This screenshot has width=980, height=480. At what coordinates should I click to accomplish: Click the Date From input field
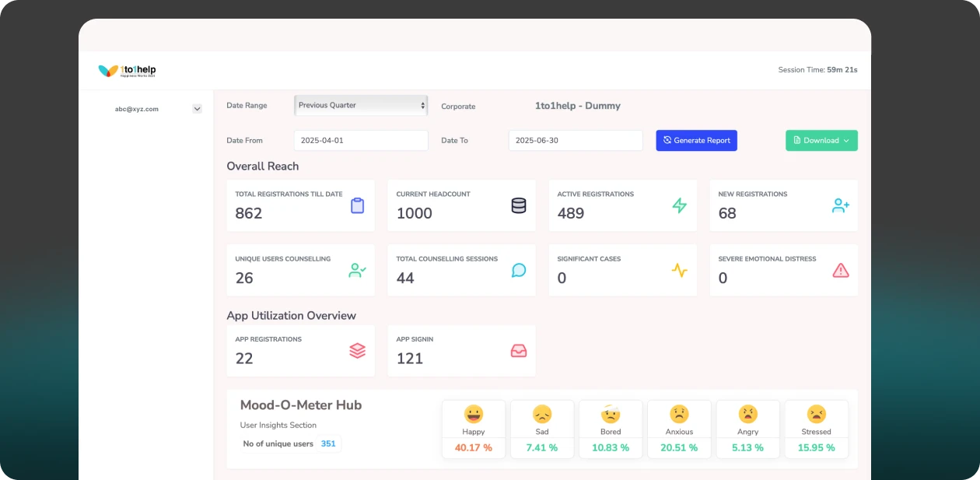coord(360,140)
